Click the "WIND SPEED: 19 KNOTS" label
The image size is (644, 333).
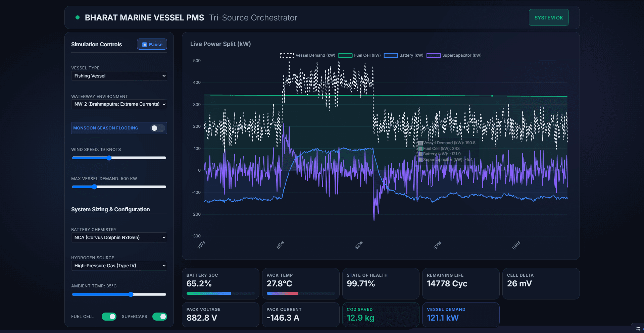96,150
